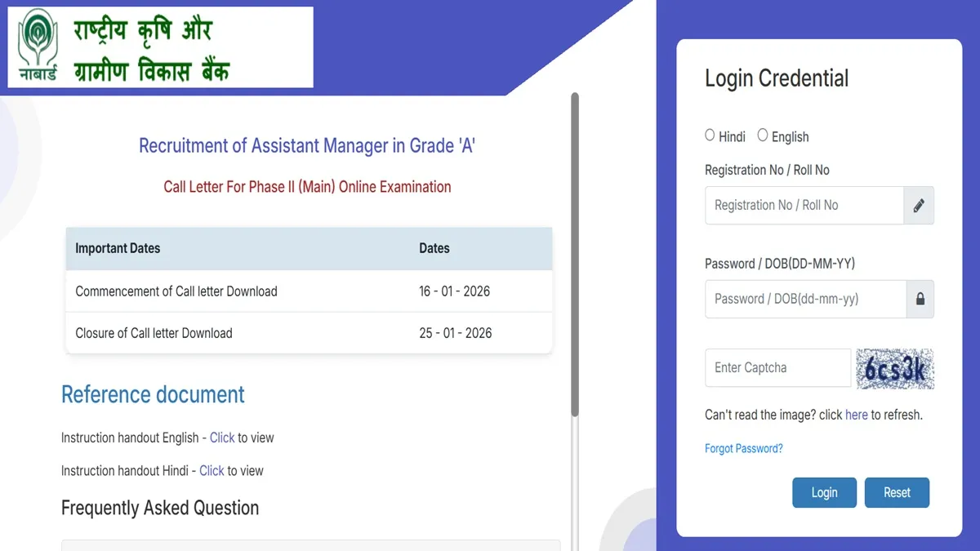Viewport: 980px width, 551px height.
Task: View the Instruction handout English via Click link
Action: [222, 438]
